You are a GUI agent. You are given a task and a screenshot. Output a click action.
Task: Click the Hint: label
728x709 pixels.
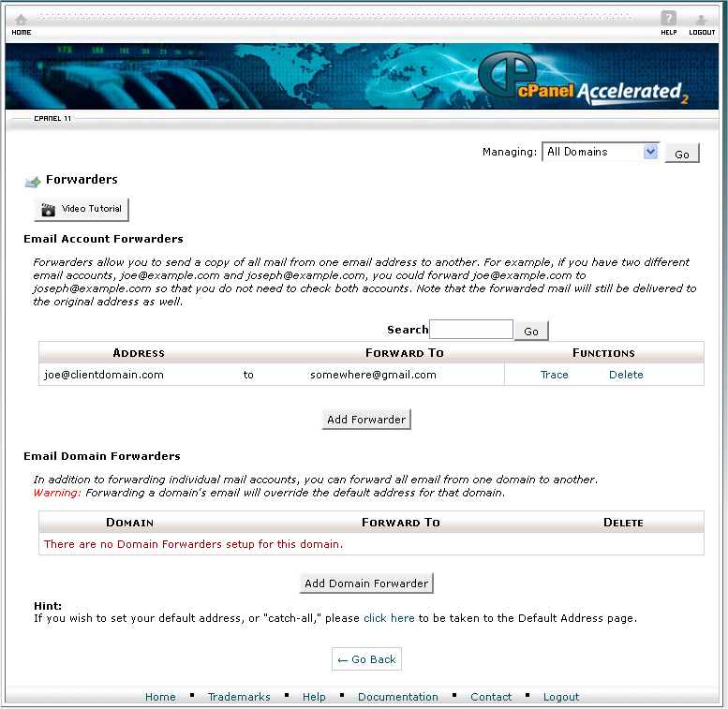point(48,606)
